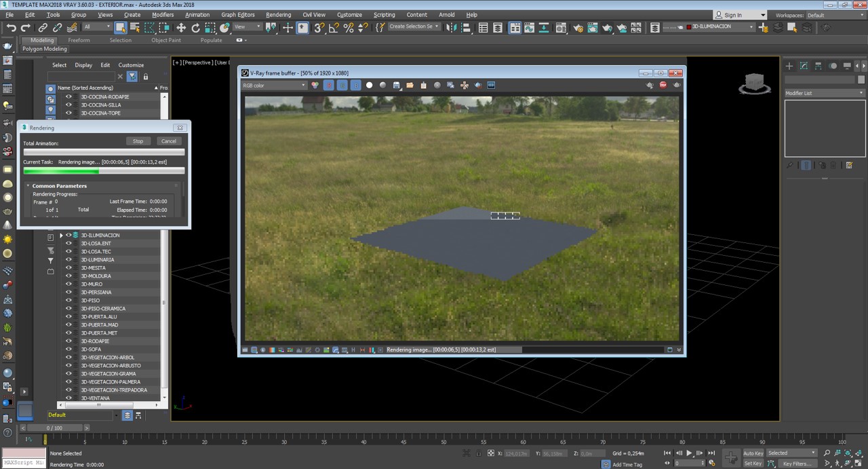This screenshot has height=469, width=868.
Task: Expand the 3D-ILUMINACION layer tree item
Action: coord(61,236)
